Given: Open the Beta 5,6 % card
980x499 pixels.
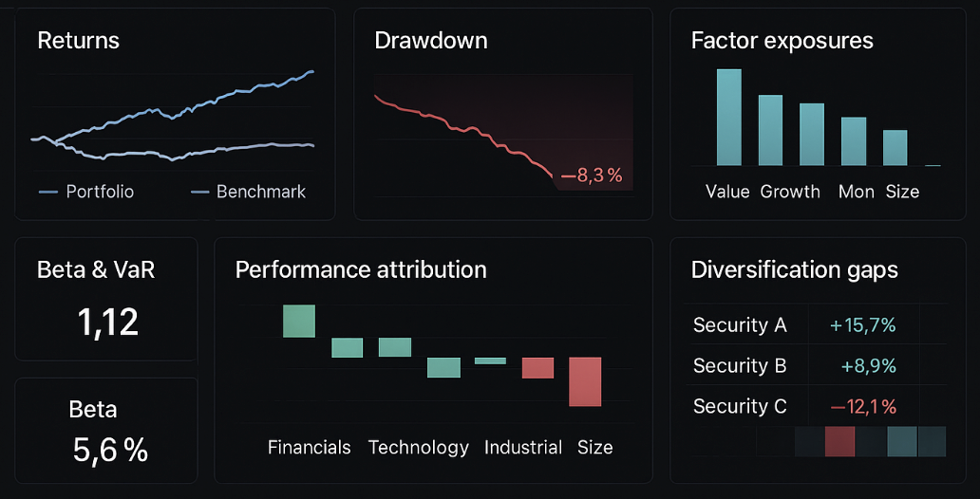Looking at the screenshot, I should 106,430.
